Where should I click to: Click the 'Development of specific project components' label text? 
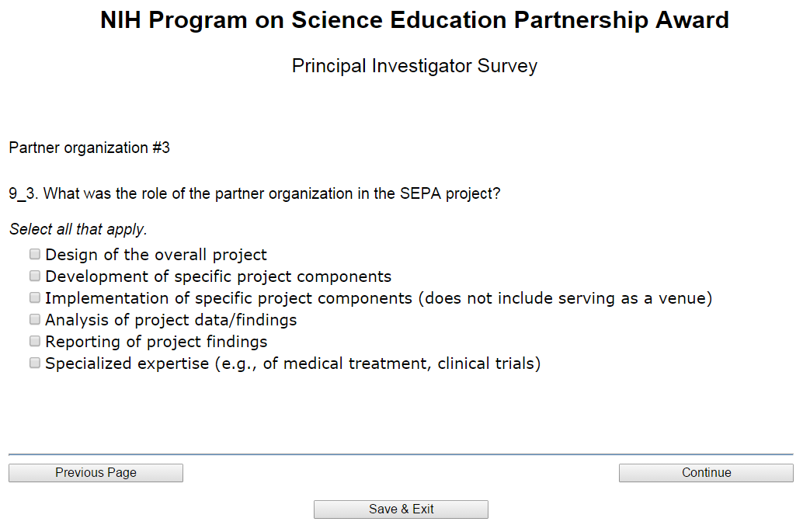point(218,276)
